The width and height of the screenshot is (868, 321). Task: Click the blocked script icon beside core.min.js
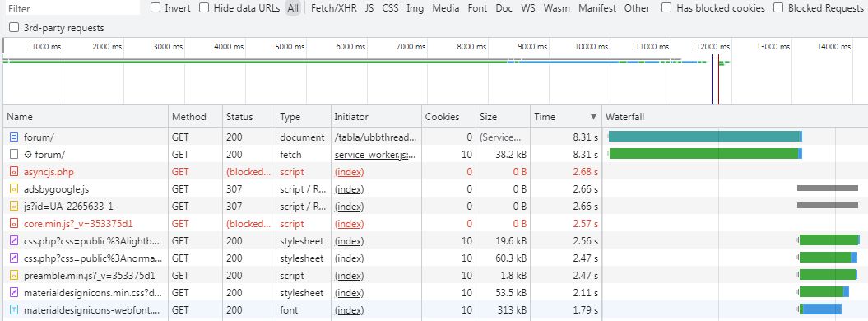(14, 224)
